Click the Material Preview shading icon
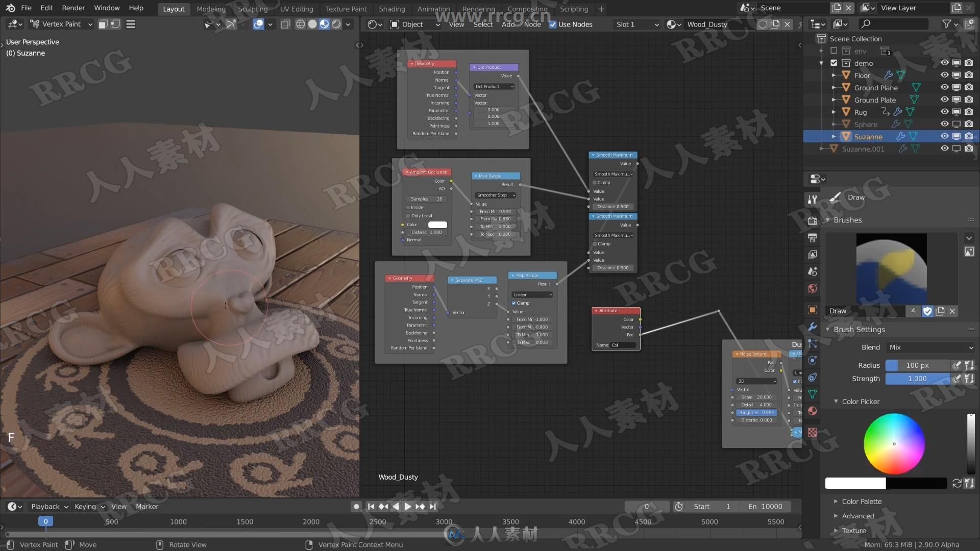This screenshot has height=551, width=980. click(323, 23)
